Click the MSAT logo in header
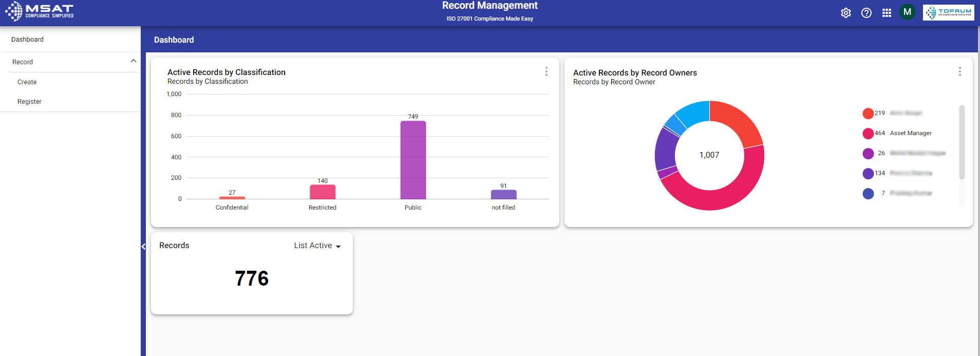 40,11
